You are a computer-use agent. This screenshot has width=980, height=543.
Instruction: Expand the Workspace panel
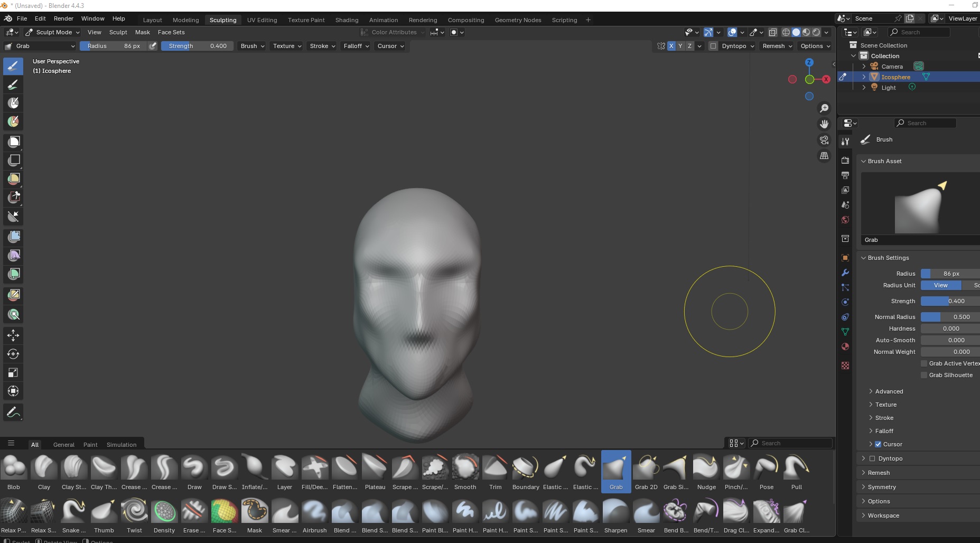pyautogui.click(x=883, y=516)
